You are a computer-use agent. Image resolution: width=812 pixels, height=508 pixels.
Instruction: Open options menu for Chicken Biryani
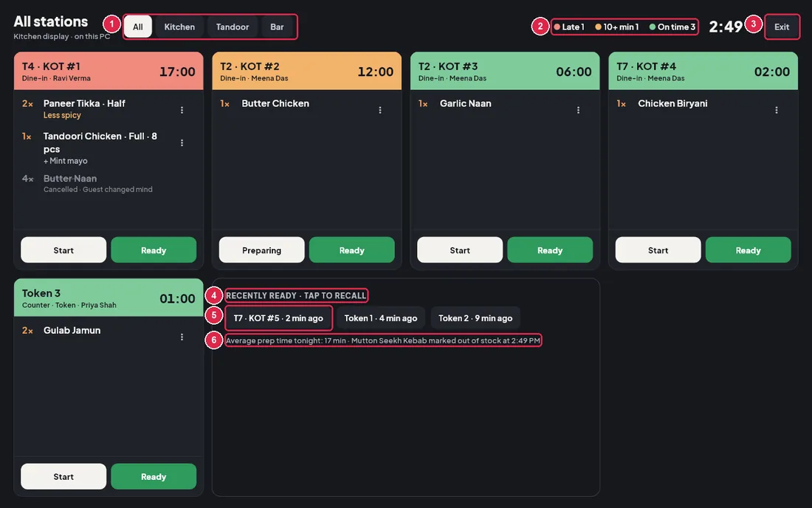click(777, 110)
